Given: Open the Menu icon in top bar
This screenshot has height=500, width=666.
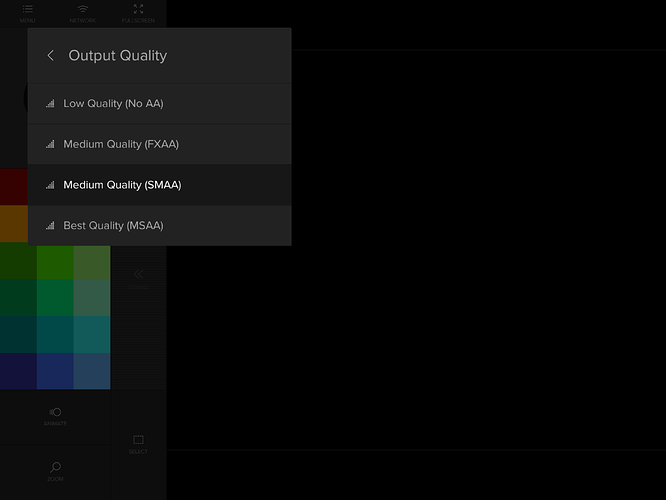Looking at the screenshot, I should tap(27, 12).
